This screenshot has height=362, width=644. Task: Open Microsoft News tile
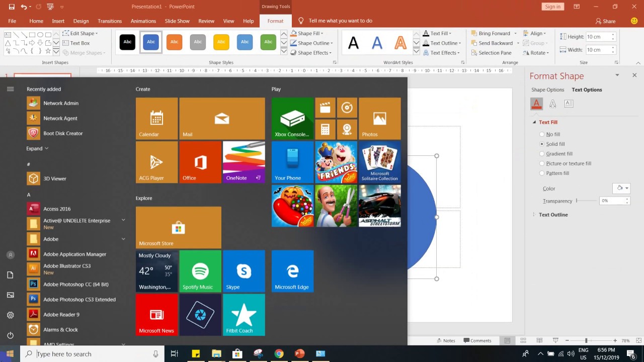click(156, 315)
